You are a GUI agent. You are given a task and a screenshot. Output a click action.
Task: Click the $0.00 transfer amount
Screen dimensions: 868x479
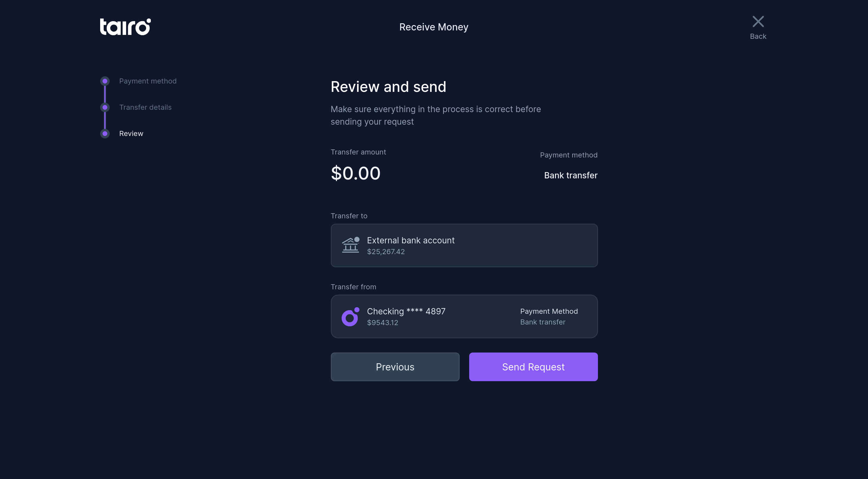pyautogui.click(x=356, y=173)
